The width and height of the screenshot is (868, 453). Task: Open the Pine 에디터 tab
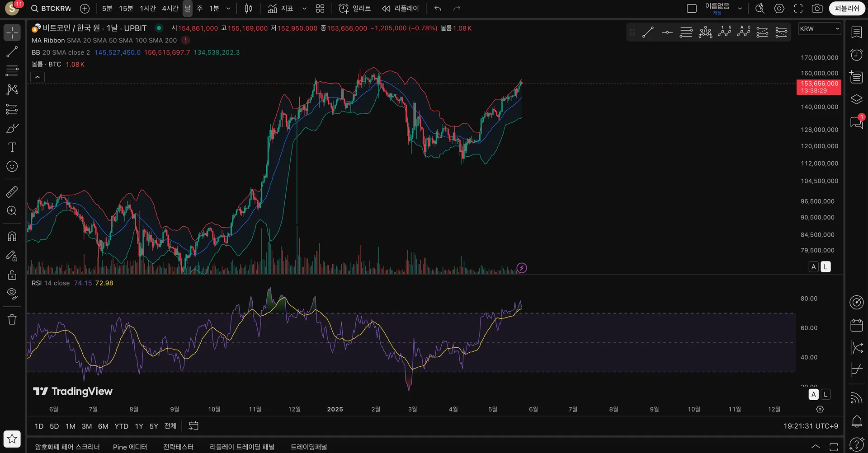pos(130,447)
